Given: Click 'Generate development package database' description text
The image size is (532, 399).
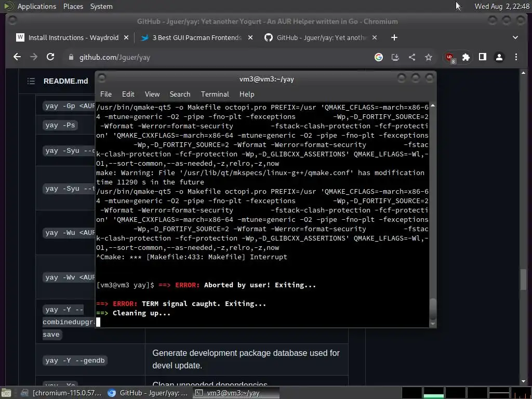Looking at the screenshot, I should point(246,360).
